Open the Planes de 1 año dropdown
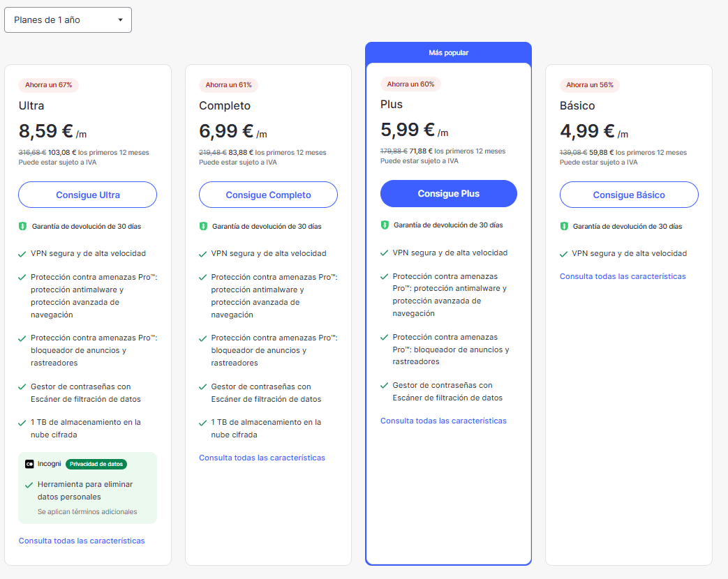The image size is (728, 579). pos(68,20)
